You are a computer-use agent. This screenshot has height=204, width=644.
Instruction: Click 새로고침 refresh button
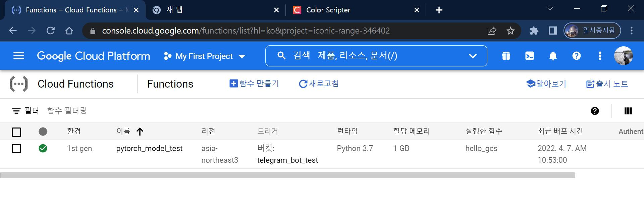point(319,84)
